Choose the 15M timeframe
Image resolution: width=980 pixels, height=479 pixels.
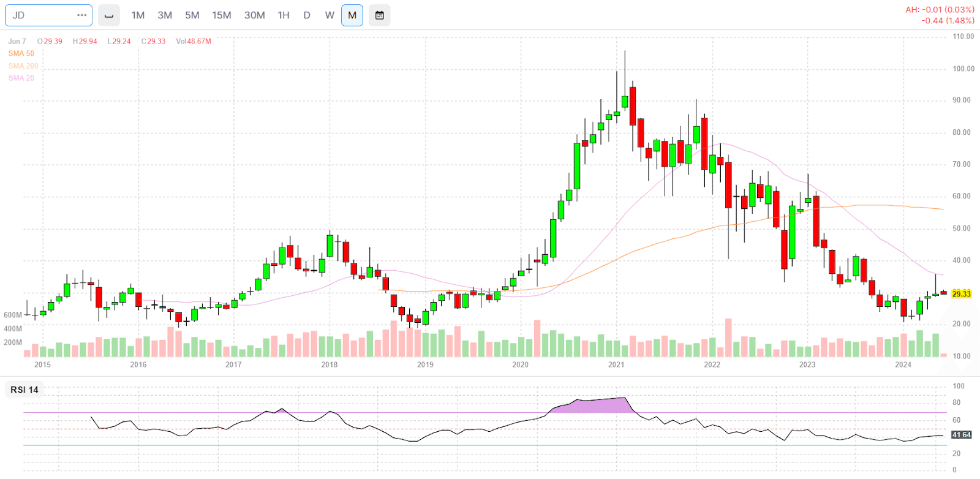(222, 15)
